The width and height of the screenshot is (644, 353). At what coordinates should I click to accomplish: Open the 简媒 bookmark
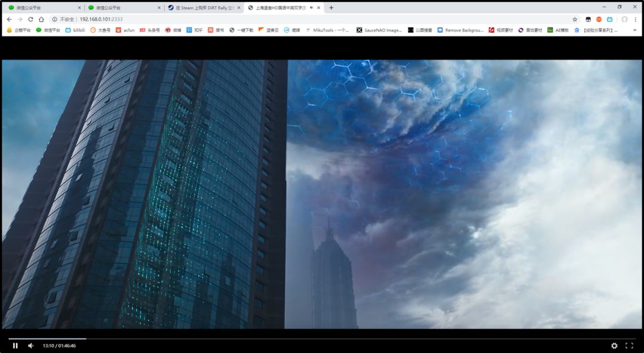pyautogui.click(x=292, y=30)
